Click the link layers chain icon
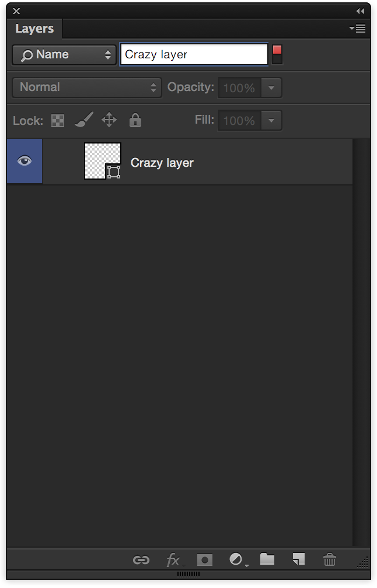The image size is (377, 588). (141, 560)
